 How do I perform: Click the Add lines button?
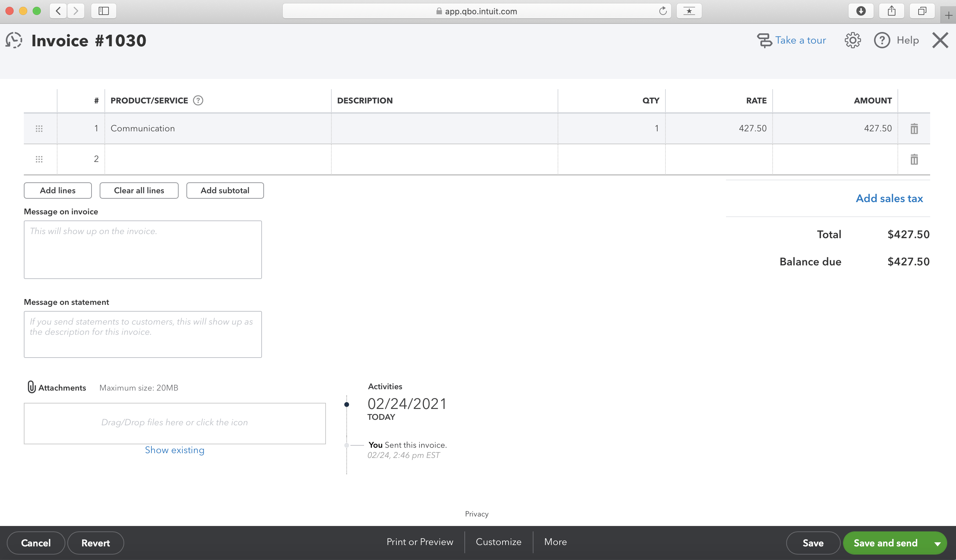[x=57, y=191]
